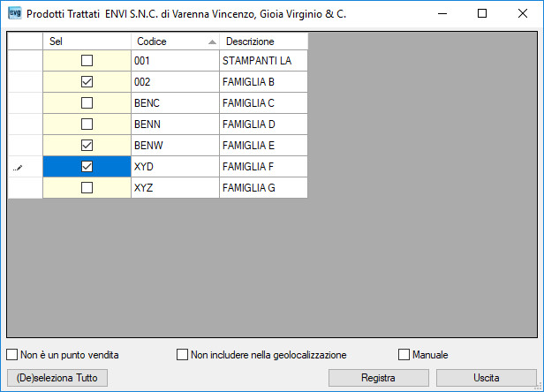This screenshot has width=544, height=392.
Task: Tick the Manuale checkbox
Action: coord(404,355)
